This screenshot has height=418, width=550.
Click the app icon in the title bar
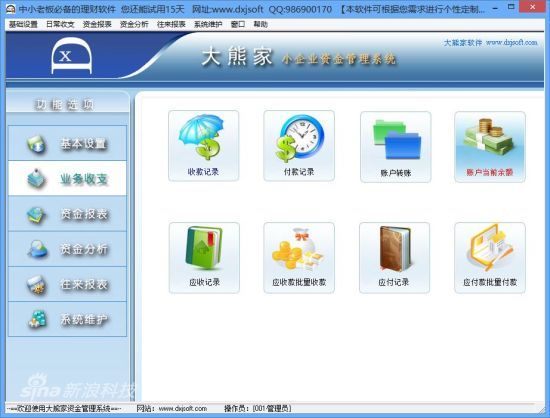11,9
